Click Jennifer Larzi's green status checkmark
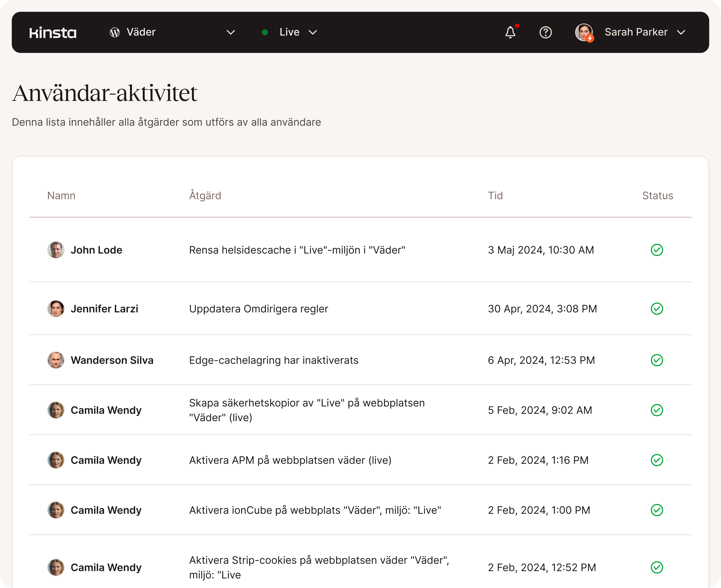 (657, 308)
